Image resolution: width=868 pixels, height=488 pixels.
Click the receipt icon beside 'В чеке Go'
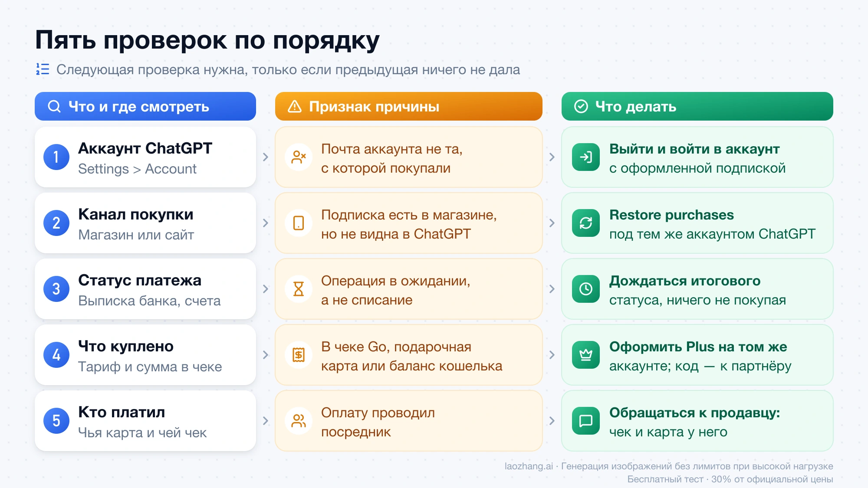(299, 355)
